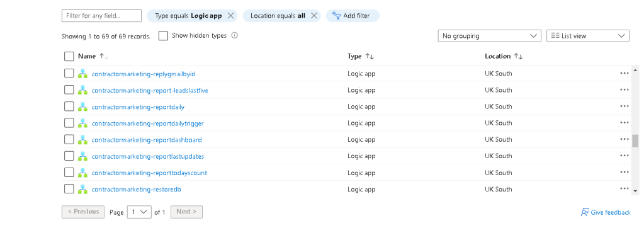Sort by Type column arrows
Image resolution: width=644 pixels, height=240 pixels.
click(370, 56)
